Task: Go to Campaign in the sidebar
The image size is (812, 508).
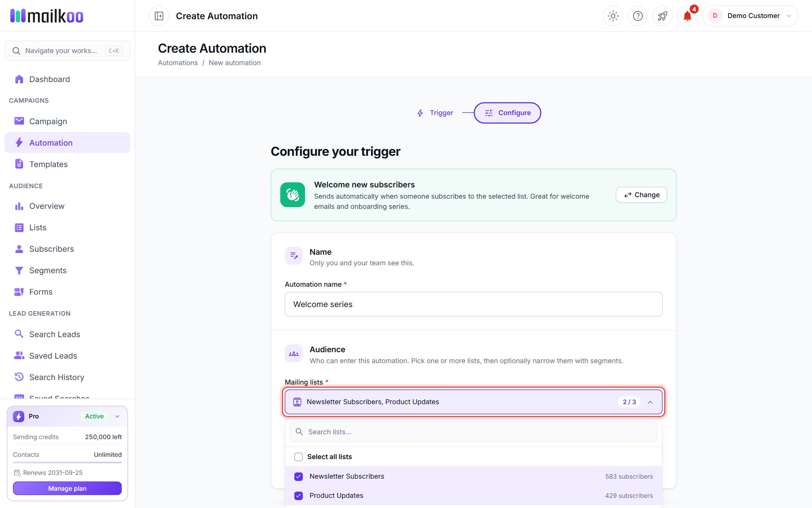Action: tap(67, 121)
